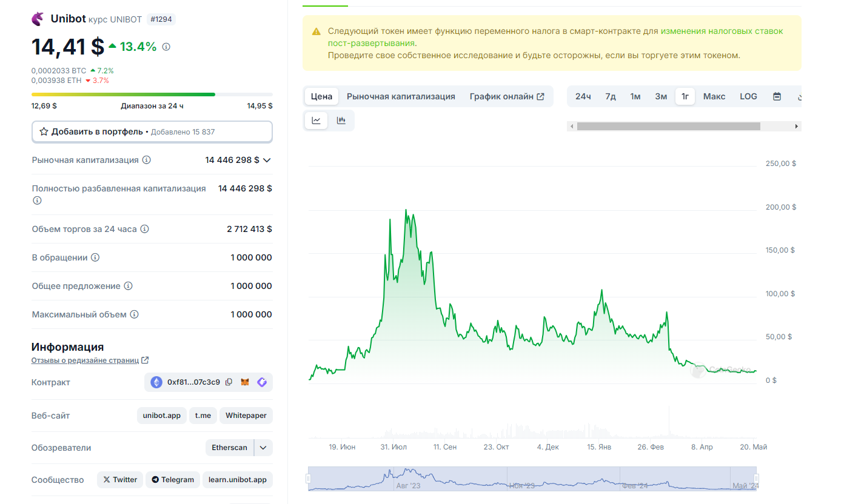This screenshot has width=864, height=504.
Task: Switch to candlestick chart icon
Action: pos(341,121)
